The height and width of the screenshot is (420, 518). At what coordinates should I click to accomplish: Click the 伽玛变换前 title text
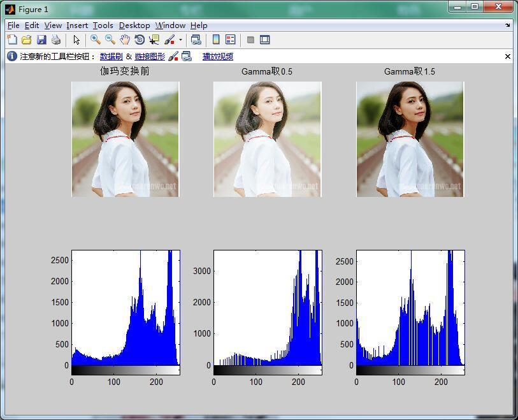(124, 71)
